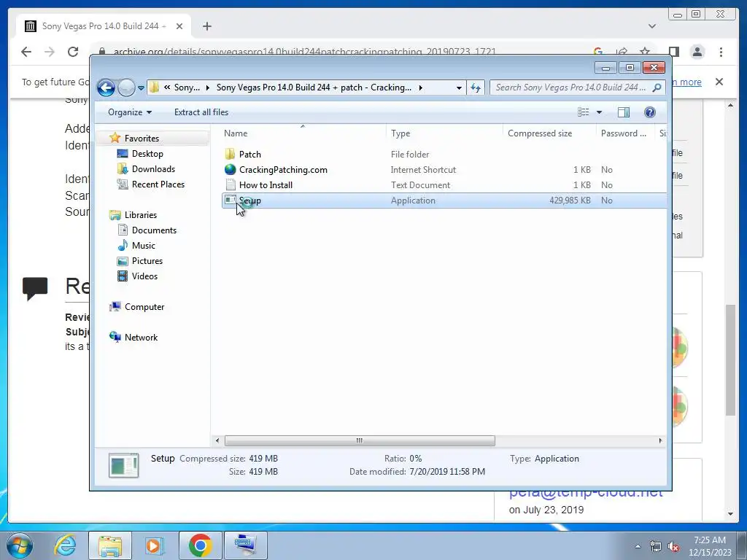
Task: Click Chrome's back button
Action: click(x=26, y=52)
